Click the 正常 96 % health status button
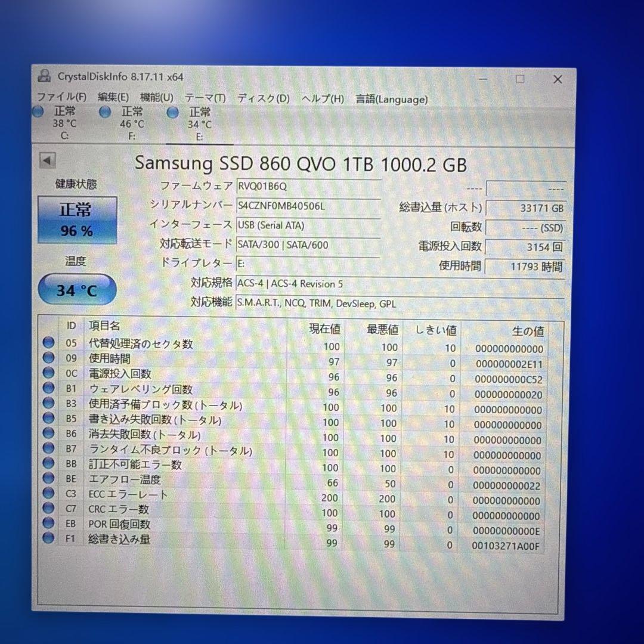The width and height of the screenshot is (644, 644). tap(77, 220)
